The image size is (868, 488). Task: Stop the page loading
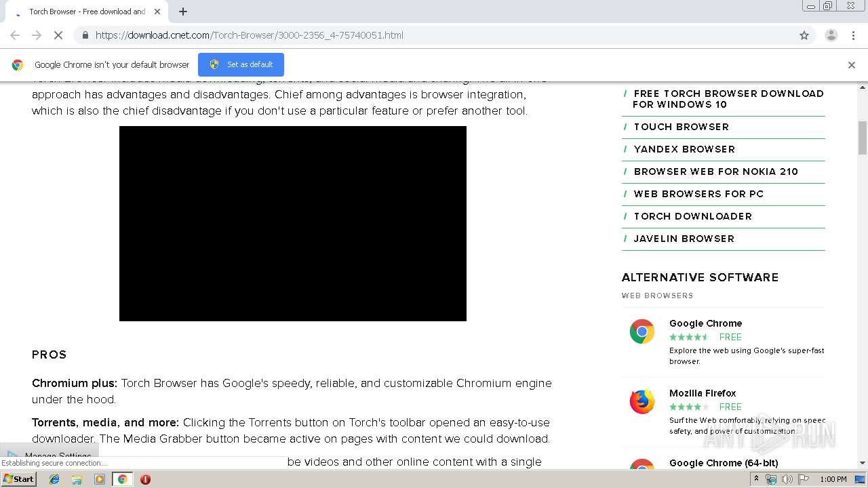(x=58, y=35)
